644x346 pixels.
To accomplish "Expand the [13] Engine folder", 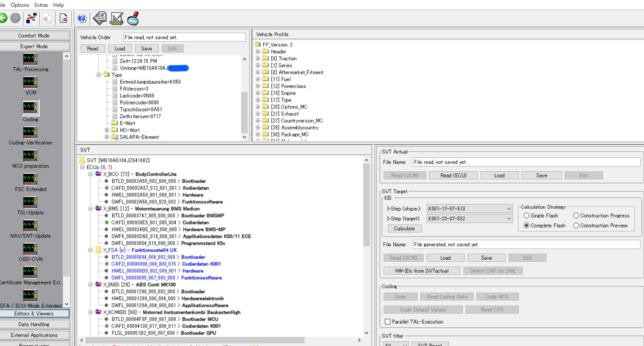I will pos(258,93).
